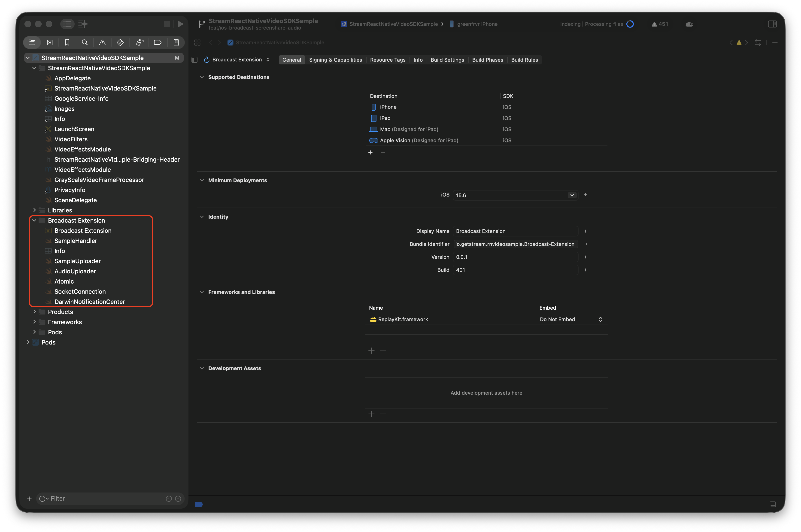Add a development asset

tap(371, 414)
